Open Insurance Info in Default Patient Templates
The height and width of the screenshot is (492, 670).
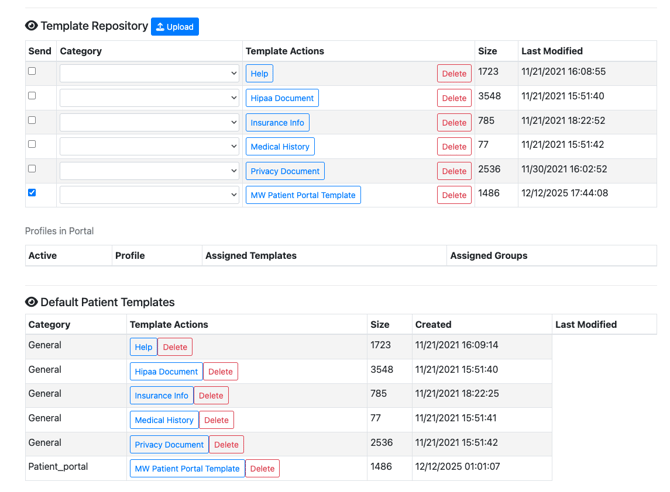point(161,396)
